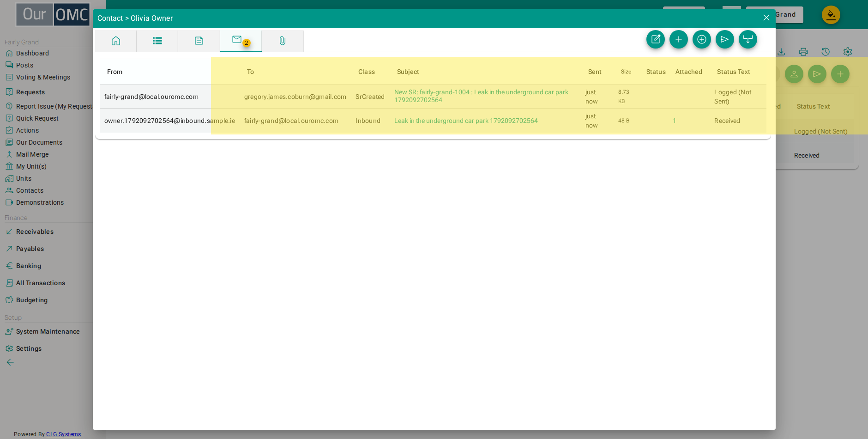Open Requests in the sidebar
This screenshot has width=868, height=439.
30,92
